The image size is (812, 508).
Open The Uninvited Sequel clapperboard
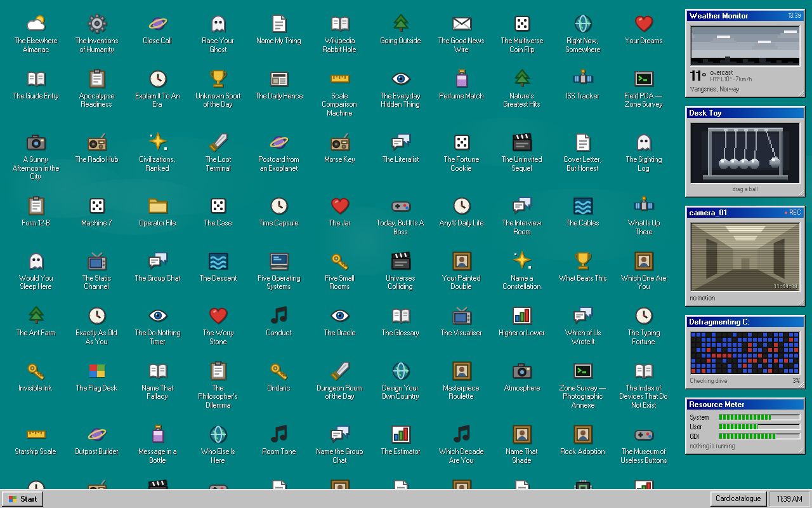(522, 143)
